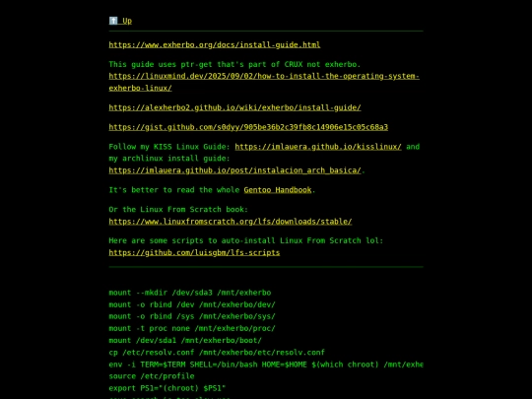
Task: Click the 'mount --mkdir /dev/sda3 /mnt/exherbo' line
Action: pos(190,293)
